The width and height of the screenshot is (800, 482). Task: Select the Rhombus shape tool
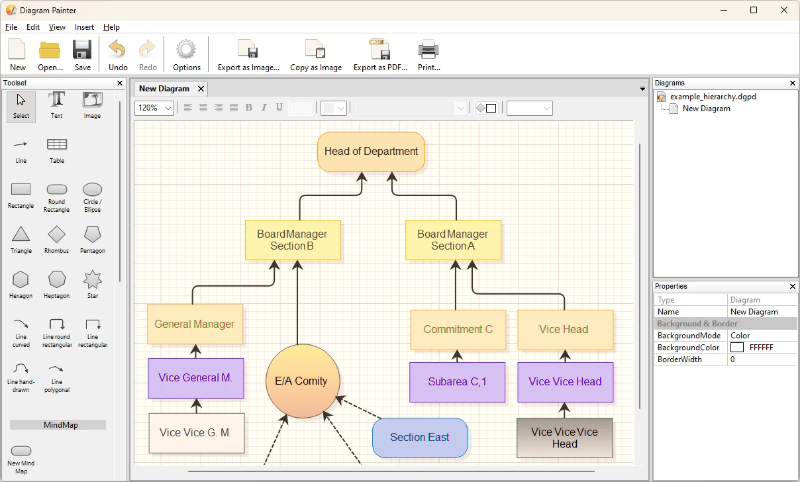(57, 241)
